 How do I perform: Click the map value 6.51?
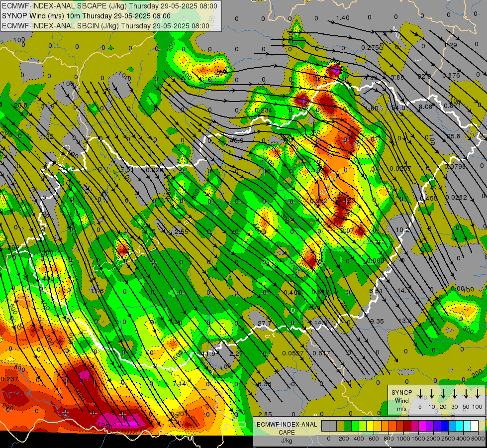click(376, 291)
